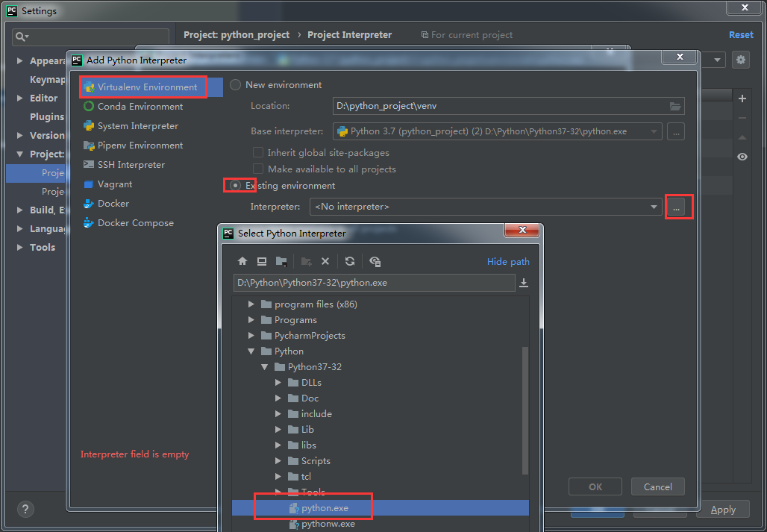Screen dimensions: 767x532
Task: Collapse the Python37-32 folder
Action: pos(265,366)
